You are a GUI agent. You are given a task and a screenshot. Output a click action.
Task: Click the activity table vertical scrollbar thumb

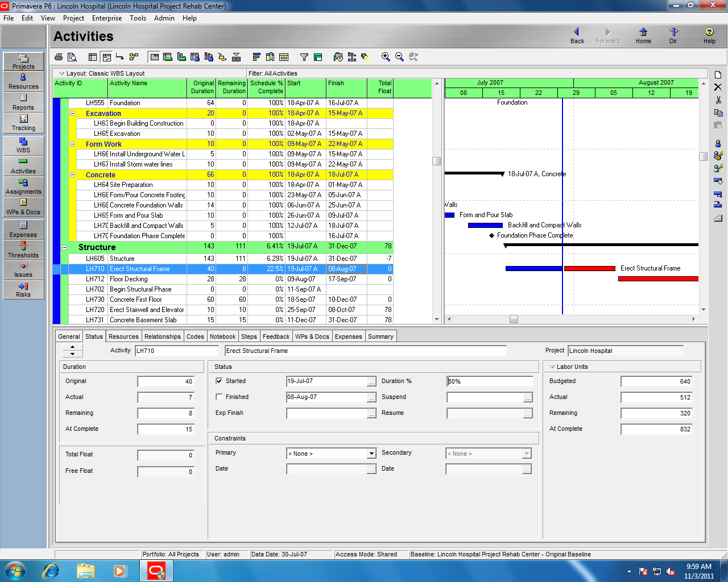436,161
